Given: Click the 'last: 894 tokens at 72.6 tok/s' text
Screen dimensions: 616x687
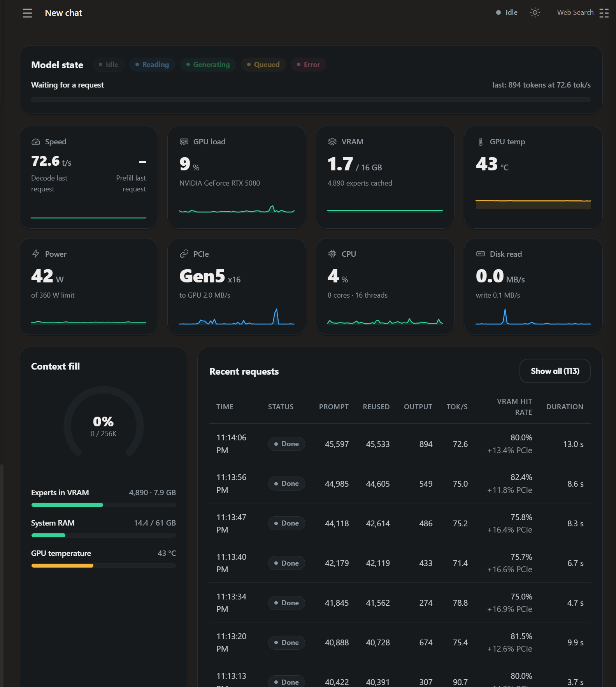Looking at the screenshot, I should tap(542, 85).
